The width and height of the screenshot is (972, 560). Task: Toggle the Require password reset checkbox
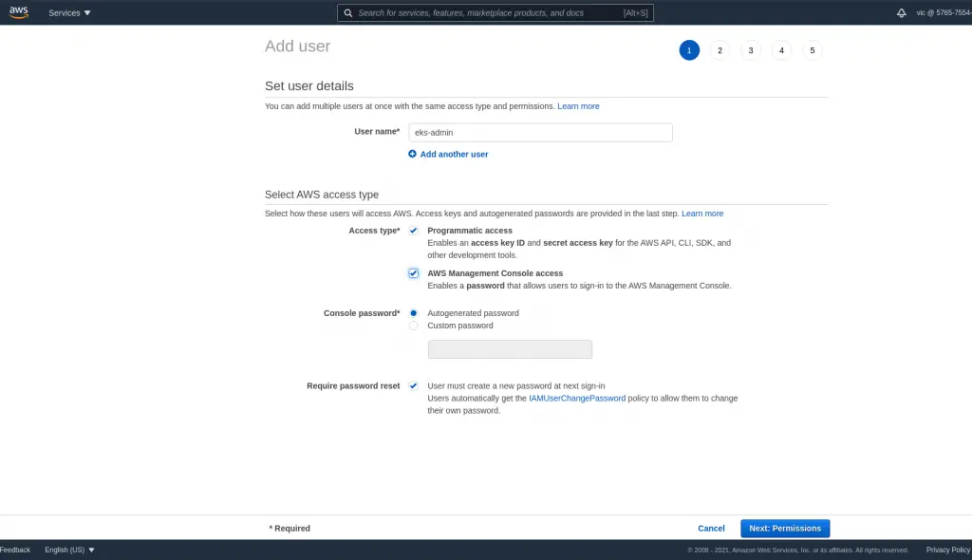[x=414, y=385]
